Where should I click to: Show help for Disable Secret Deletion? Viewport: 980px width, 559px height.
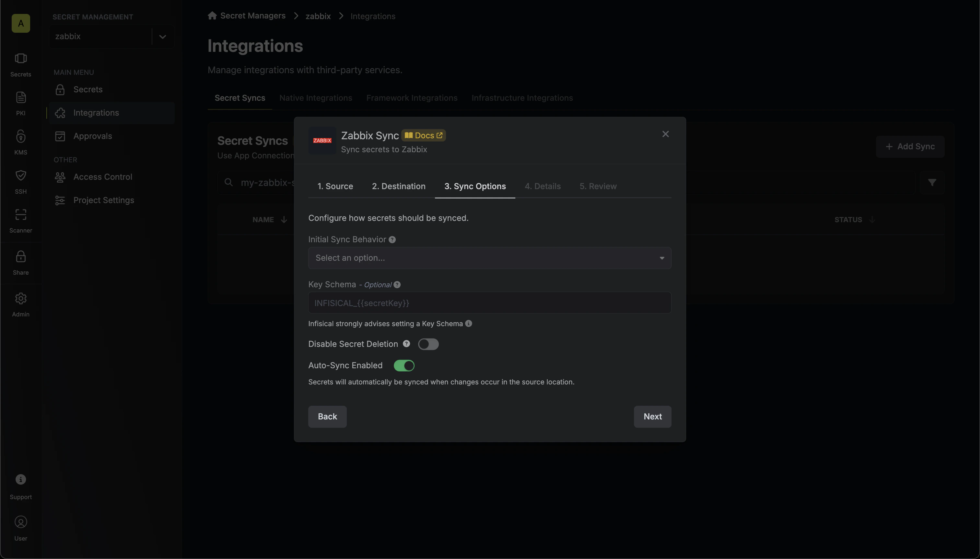pyautogui.click(x=406, y=344)
